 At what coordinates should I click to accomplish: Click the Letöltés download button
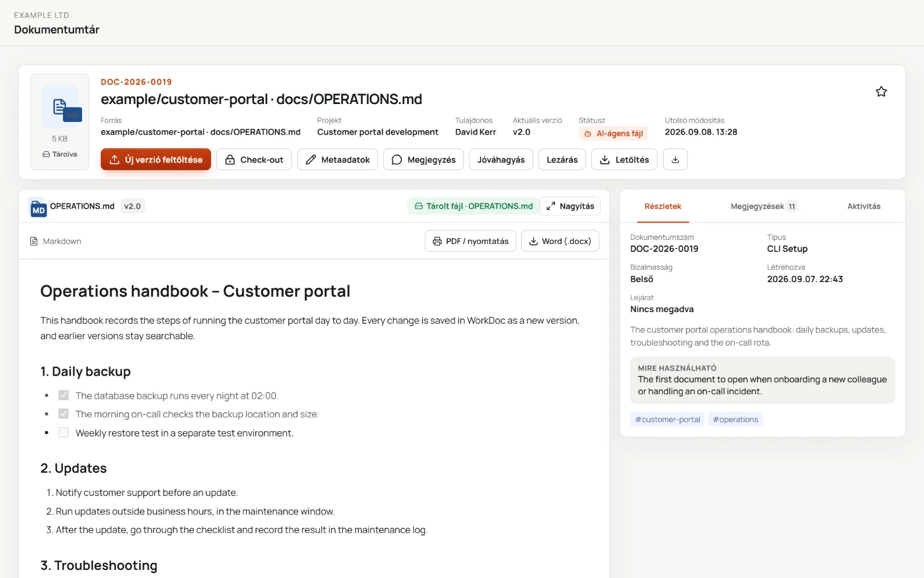tap(624, 160)
